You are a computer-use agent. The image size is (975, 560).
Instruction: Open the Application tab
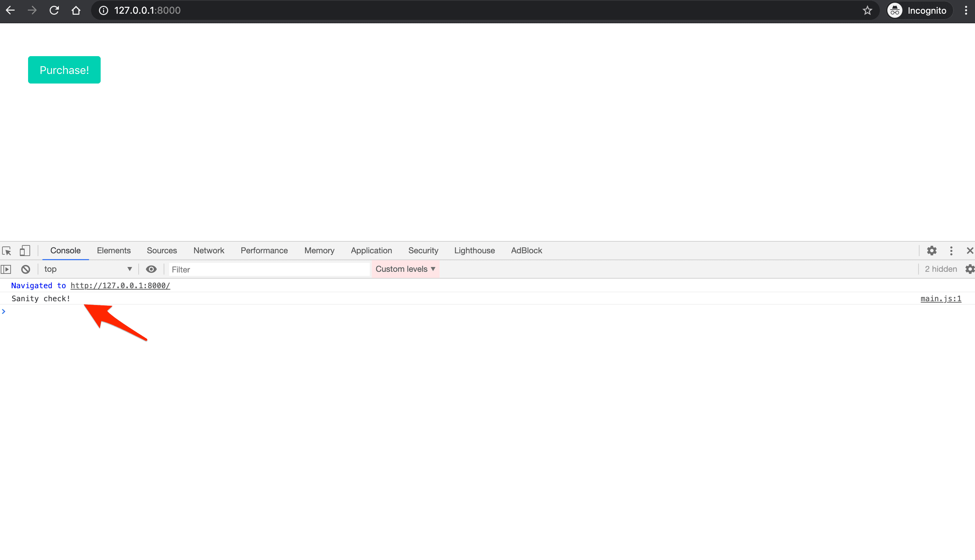(x=371, y=250)
